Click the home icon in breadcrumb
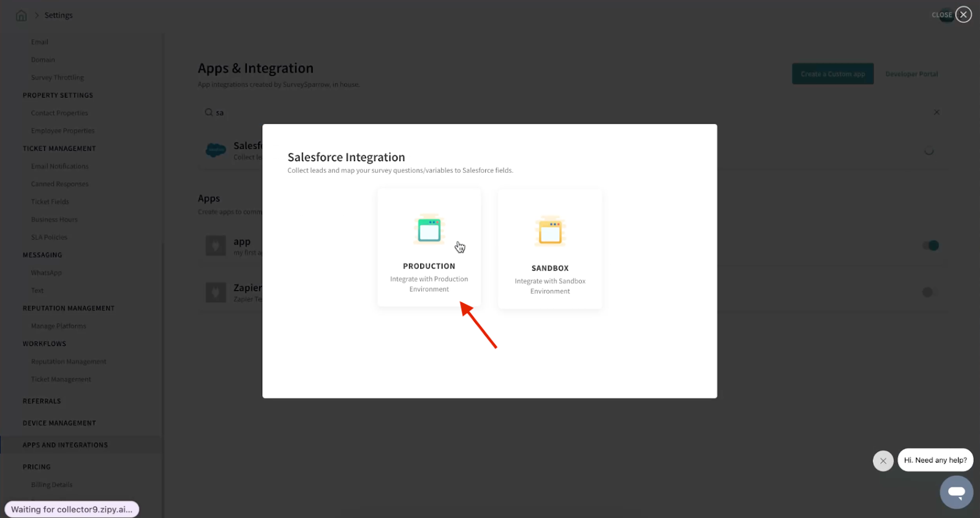Viewport: 980px width, 518px height. click(21, 15)
